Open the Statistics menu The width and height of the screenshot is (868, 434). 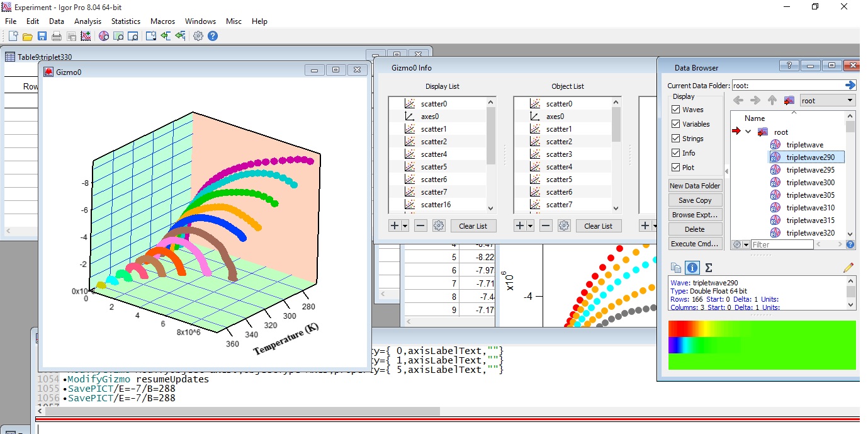pos(125,21)
